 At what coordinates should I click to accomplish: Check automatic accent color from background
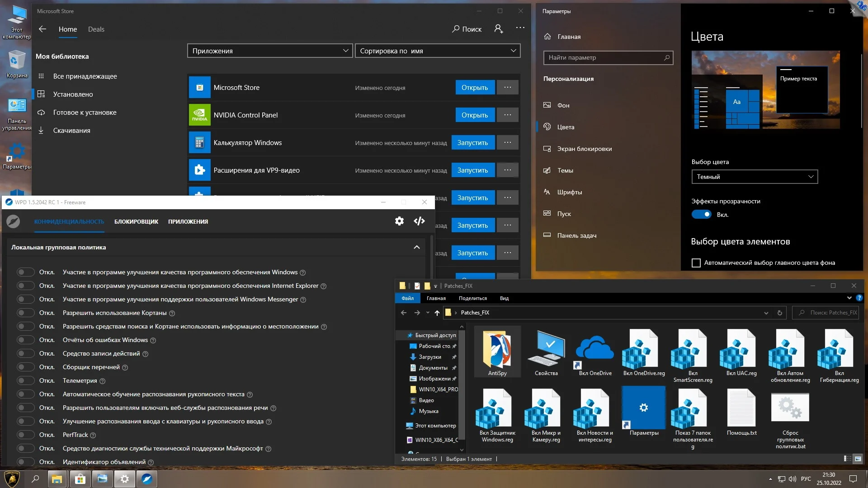(696, 263)
